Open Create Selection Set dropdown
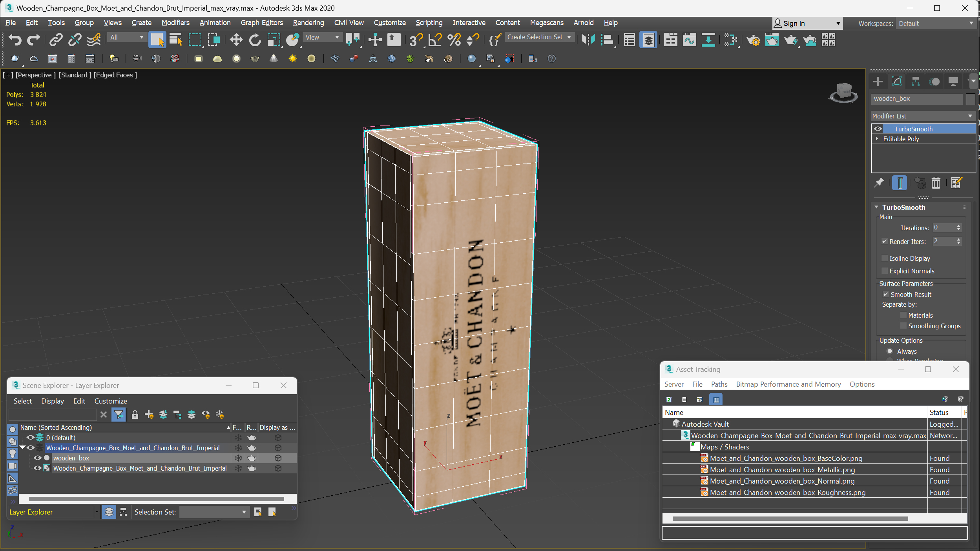The width and height of the screenshot is (980, 551). (540, 37)
